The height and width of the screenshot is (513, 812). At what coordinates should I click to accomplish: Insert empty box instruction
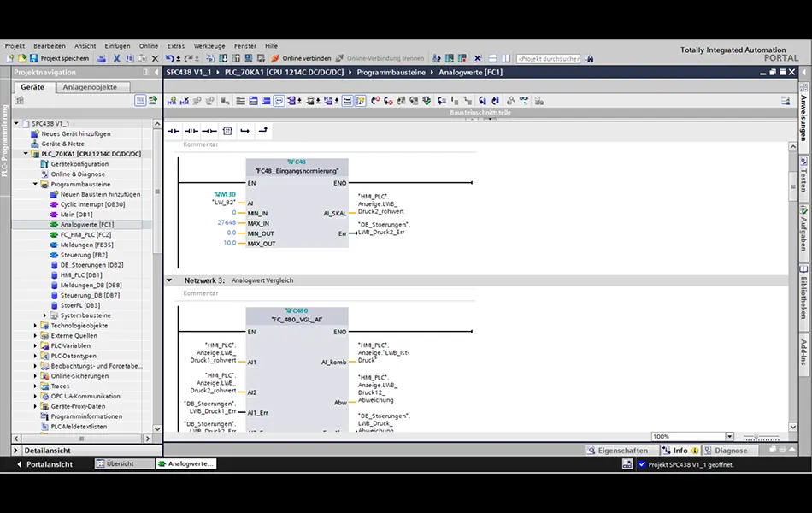(227, 131)
